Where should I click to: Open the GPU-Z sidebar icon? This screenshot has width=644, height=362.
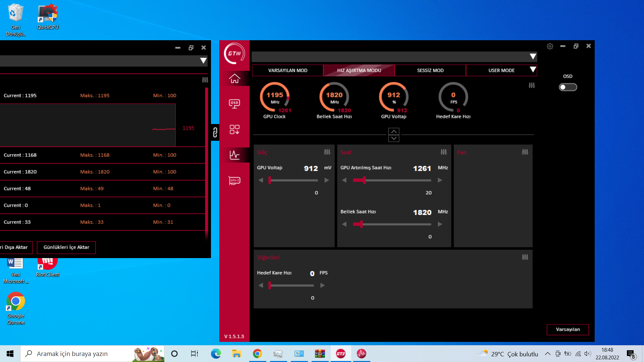[234, 181]
